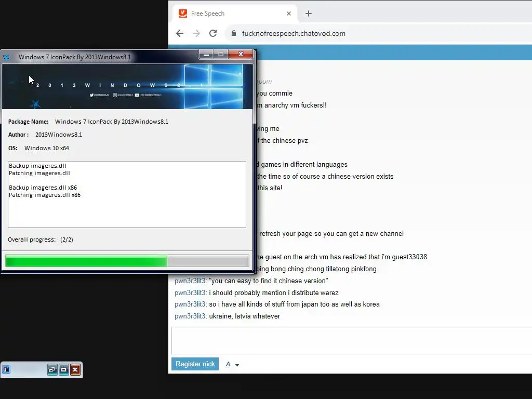
Task: Click the 'Backup imageres.dll' first log line
Action: pos(37,166)
